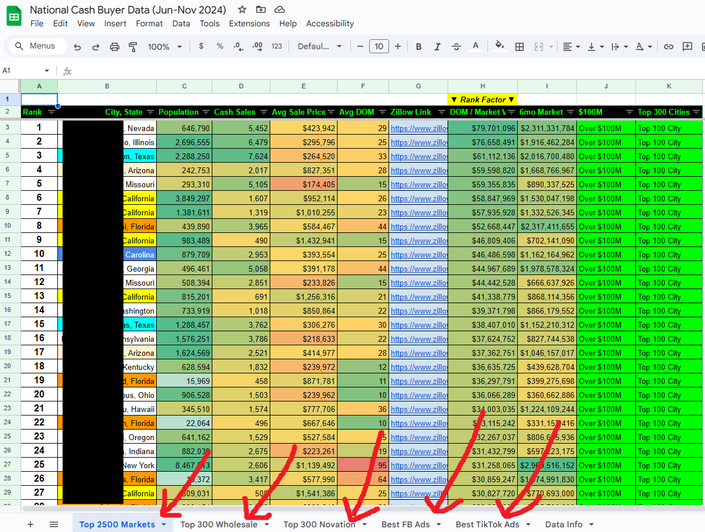Star this spreadsheet document
705x532 pixels.
(245, 8)
